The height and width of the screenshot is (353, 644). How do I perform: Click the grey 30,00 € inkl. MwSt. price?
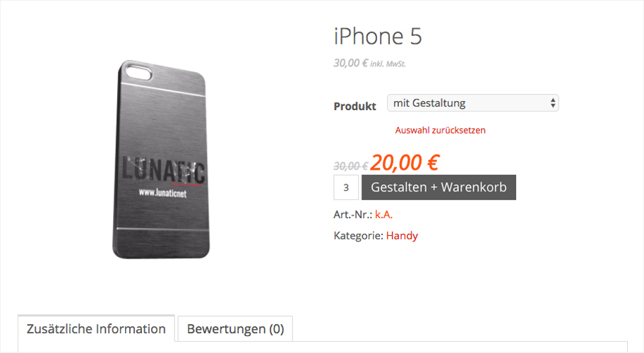[369, 64]
